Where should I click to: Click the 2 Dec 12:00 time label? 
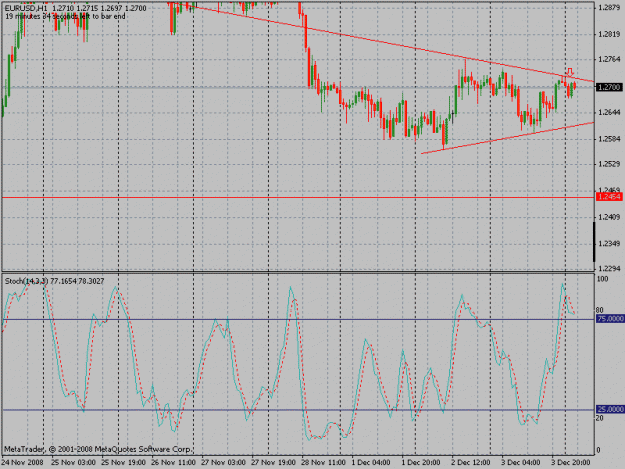click(471, 462)
